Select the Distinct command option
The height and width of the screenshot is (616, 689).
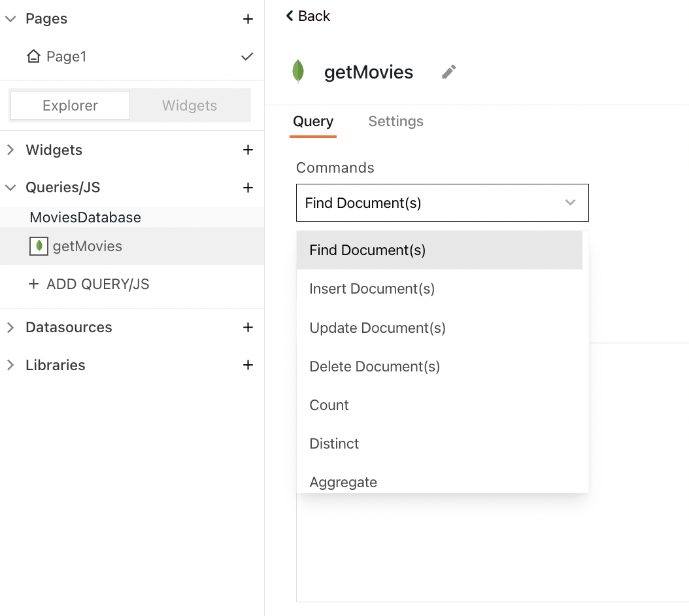coord(439,443)
